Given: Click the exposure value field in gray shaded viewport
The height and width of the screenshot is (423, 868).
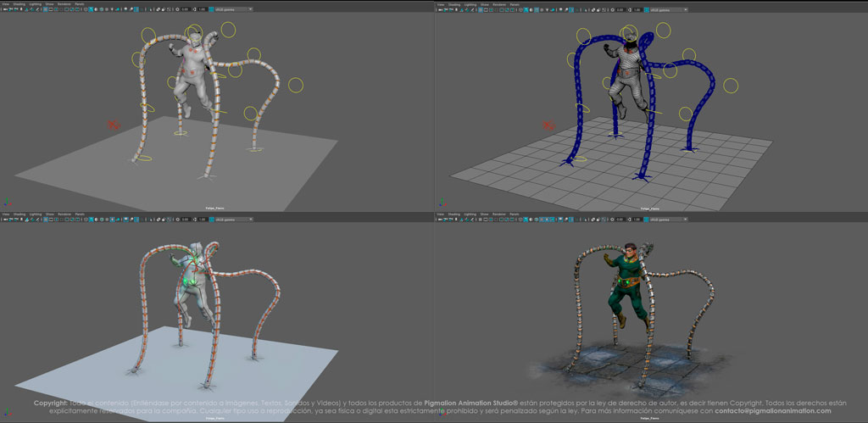Looking at the screenshot, I should [184, 9].
